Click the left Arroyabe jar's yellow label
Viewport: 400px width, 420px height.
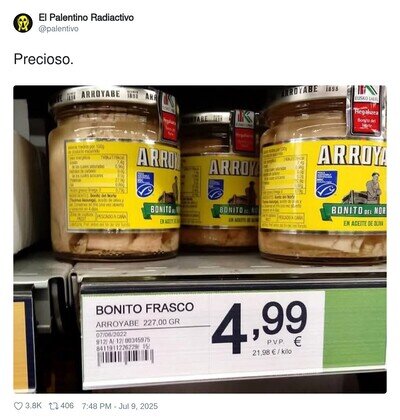point(122,186)
